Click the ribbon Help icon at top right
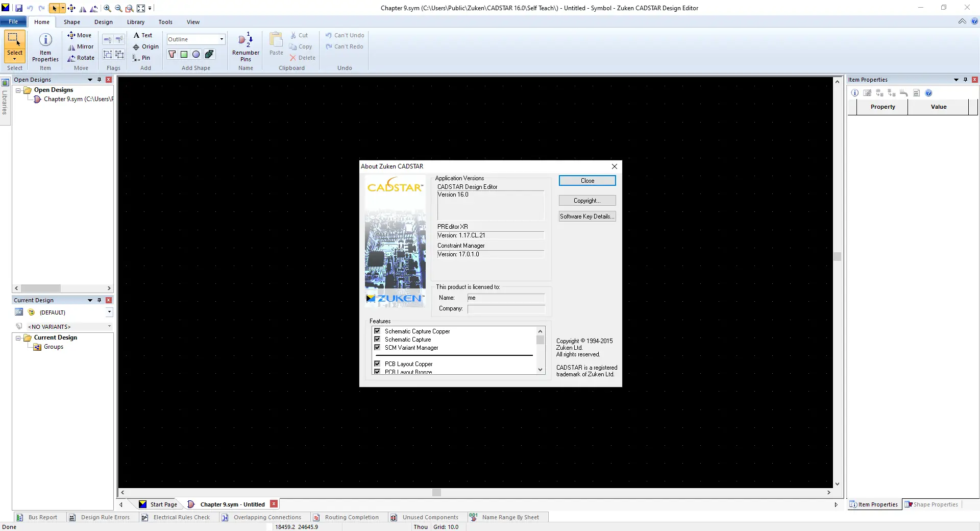 [974, 21]
